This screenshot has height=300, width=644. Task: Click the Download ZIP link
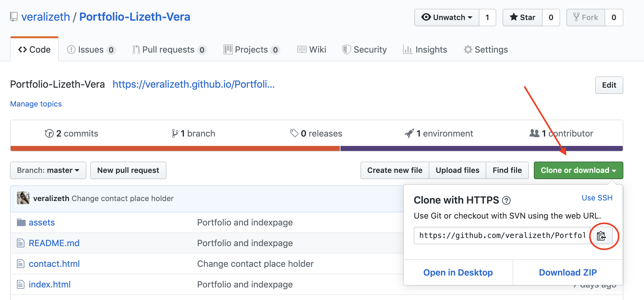coord(568,272)
